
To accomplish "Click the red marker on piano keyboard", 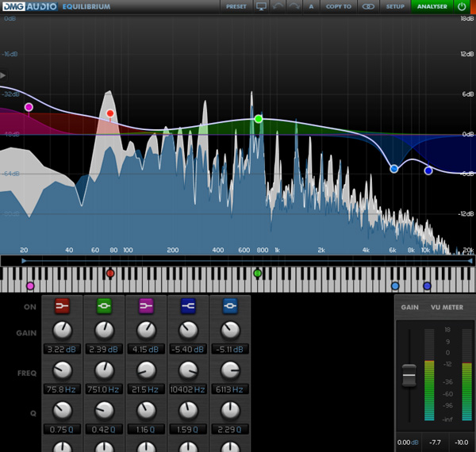I will [110, 274].
